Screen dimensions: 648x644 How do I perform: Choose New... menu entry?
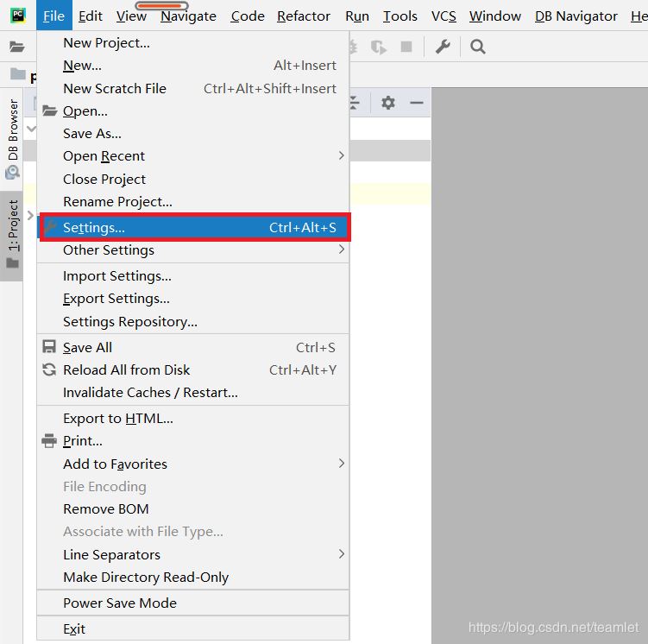(x=193, y=66)
